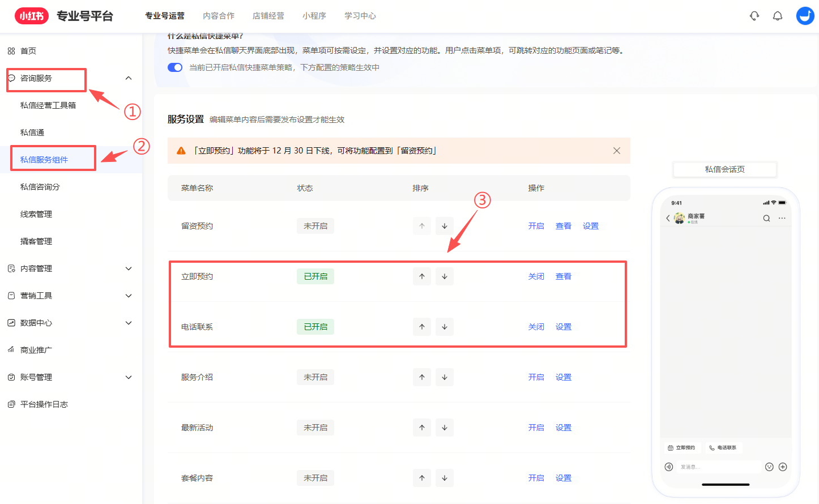Image resolution: width=819 pixels, height=504 pixels.
Task: Click 开启 to enable 留资预约
Action: pyautogui.click(x=536, y=225)
